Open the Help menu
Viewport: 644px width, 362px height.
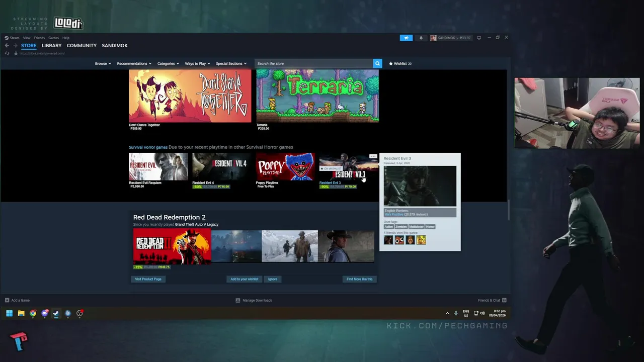pyautogui.click(x=66, y=38)
